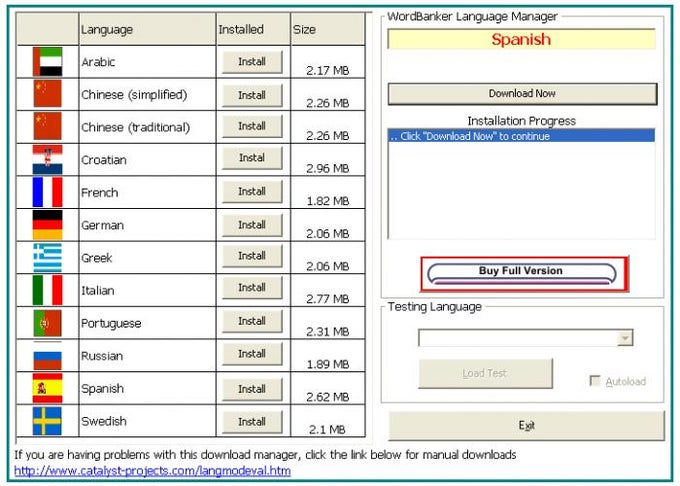
Task: Install the German language pack
Action: 252,225
